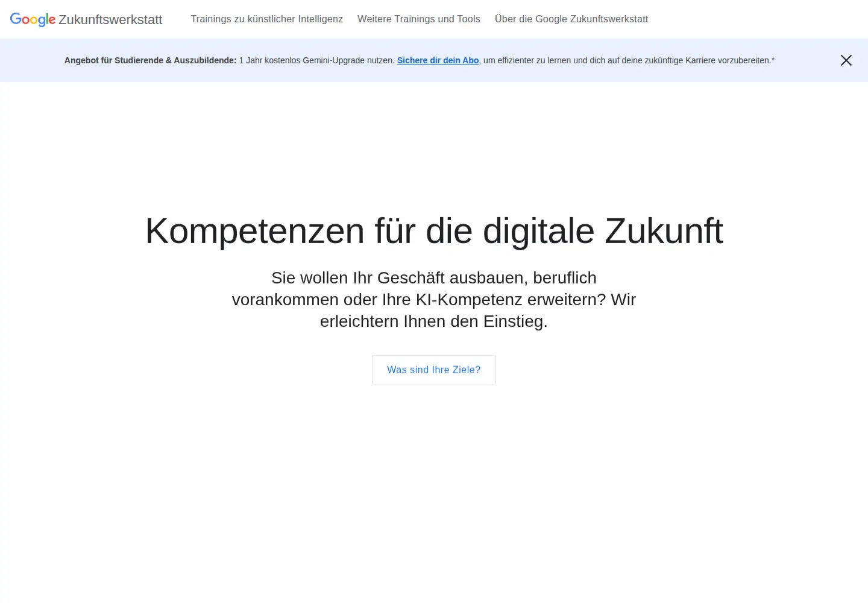Open Trainings zu künstlicher Intelligenz menu
Image resolution: width=868 pixels, height=603 pixels.
[x=267, y=19]
